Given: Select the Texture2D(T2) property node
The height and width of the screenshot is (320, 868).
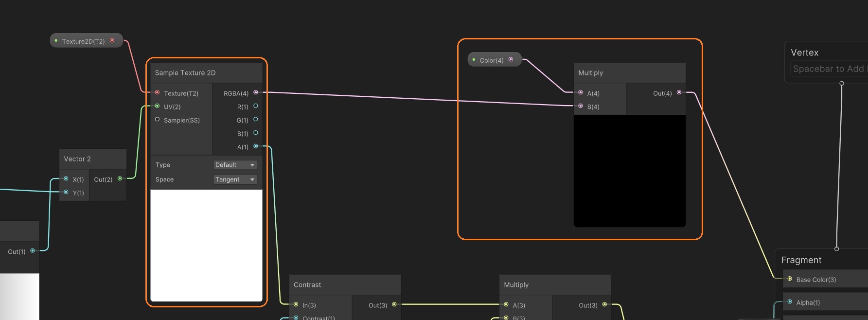Looking at the screenshot, I should click(x=84, y=41).
